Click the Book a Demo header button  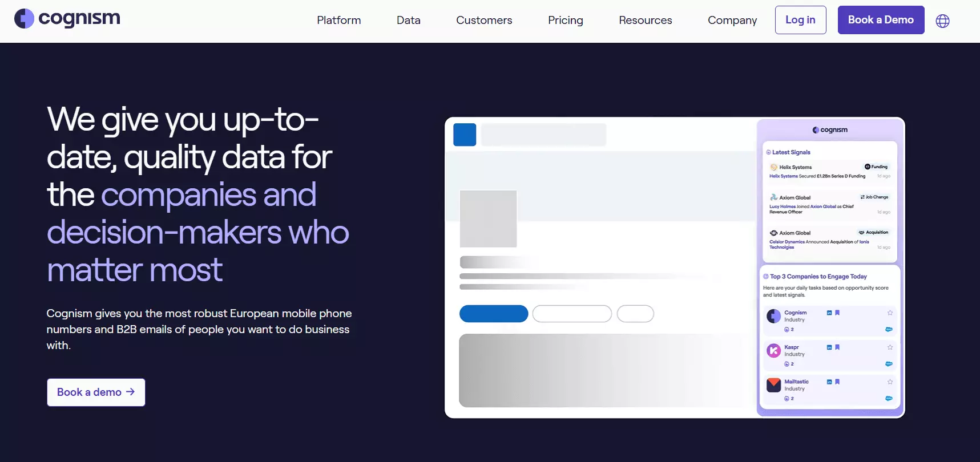coord(881,20)
